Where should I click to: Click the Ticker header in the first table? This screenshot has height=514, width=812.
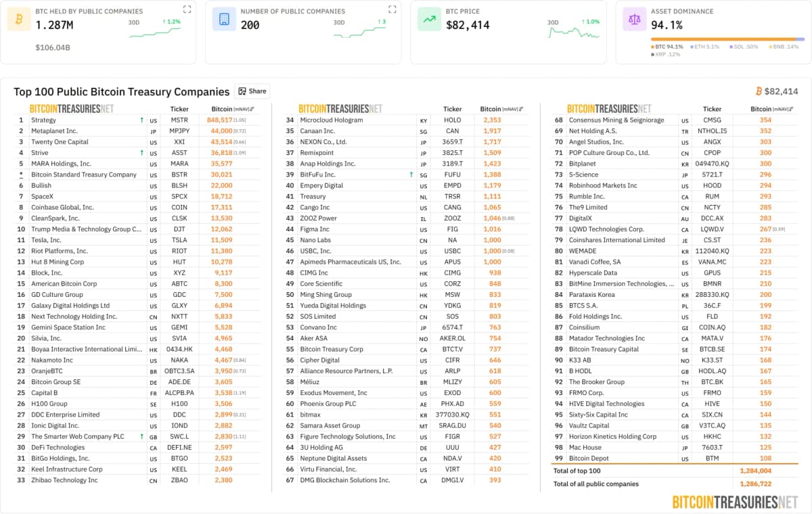coord(179,109)
